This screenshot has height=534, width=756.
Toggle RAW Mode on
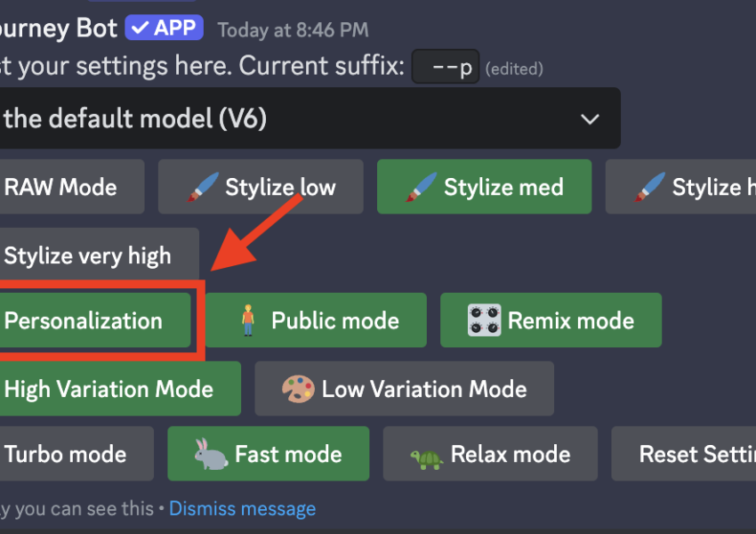(x=60, y=187)
